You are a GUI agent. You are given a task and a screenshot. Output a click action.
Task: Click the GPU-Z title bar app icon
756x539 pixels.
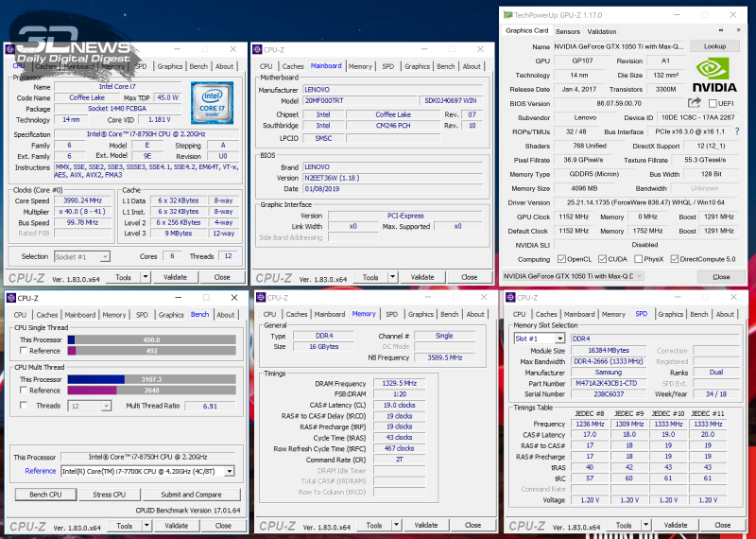(x=507, y=15)
